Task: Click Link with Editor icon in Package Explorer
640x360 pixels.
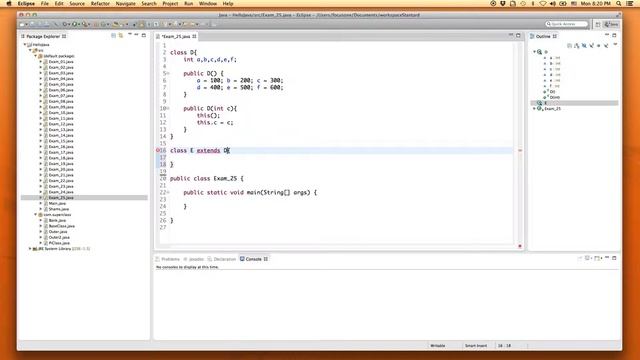Action: pos(121,36)
